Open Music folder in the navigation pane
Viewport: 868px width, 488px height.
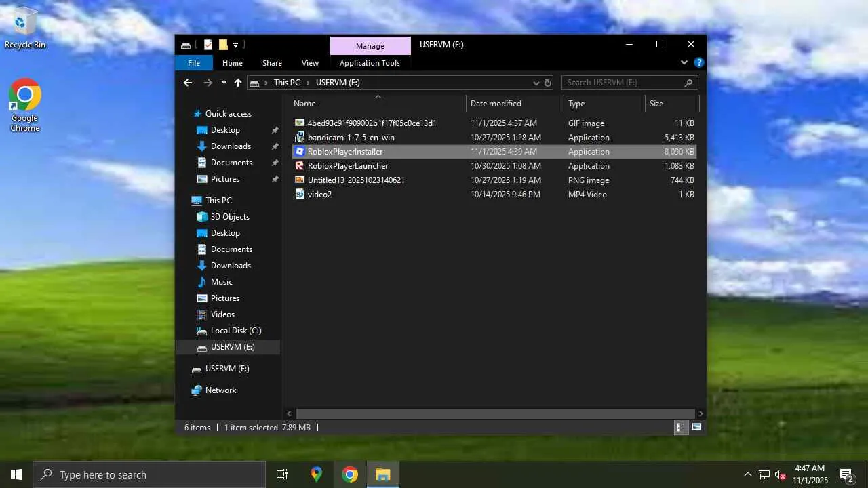tap(221, 282)
